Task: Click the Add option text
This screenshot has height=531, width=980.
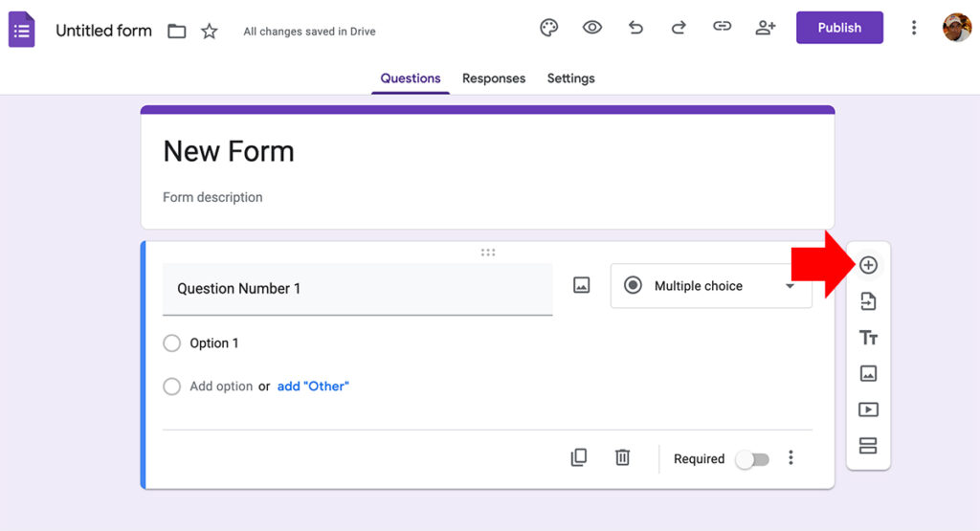Action: click(221, 387)
